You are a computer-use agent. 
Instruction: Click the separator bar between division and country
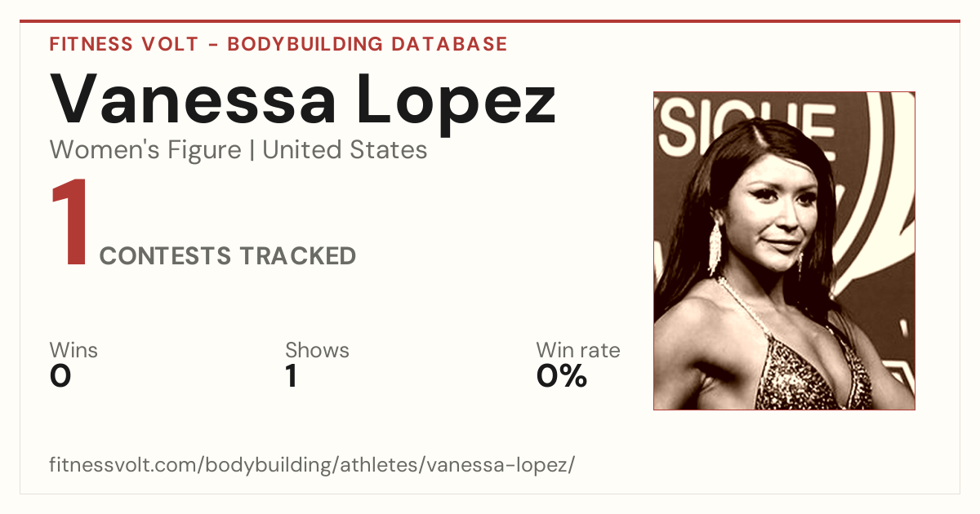pos(252,151)
